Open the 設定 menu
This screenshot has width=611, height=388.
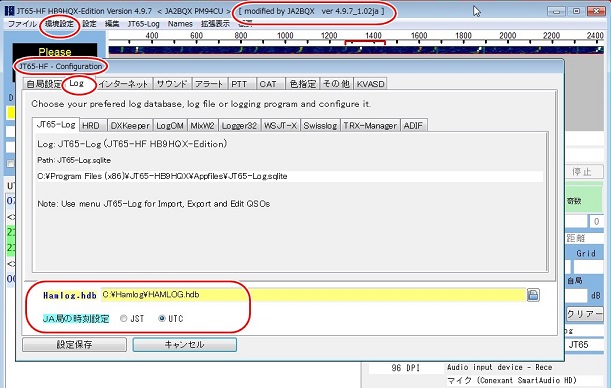[89, 24]
